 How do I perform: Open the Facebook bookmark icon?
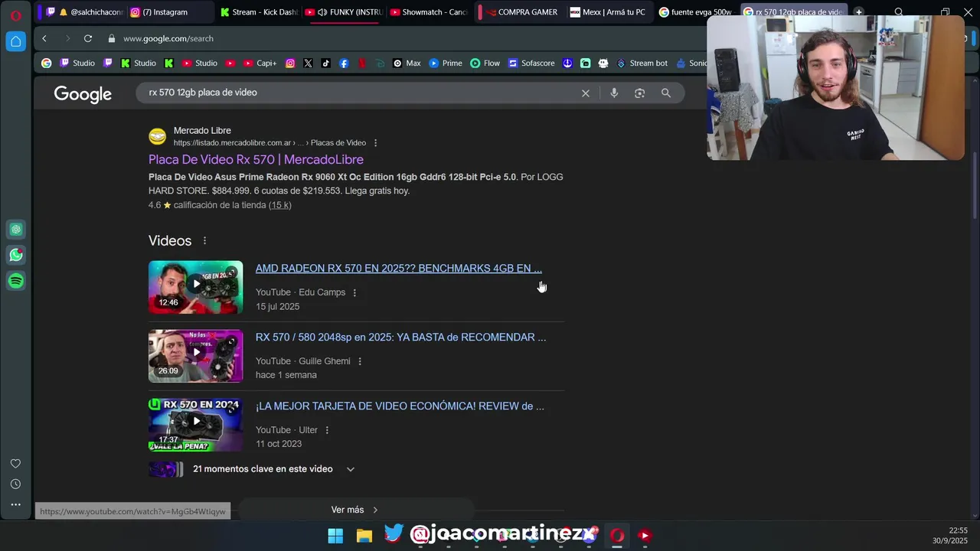tap(344, 64)
